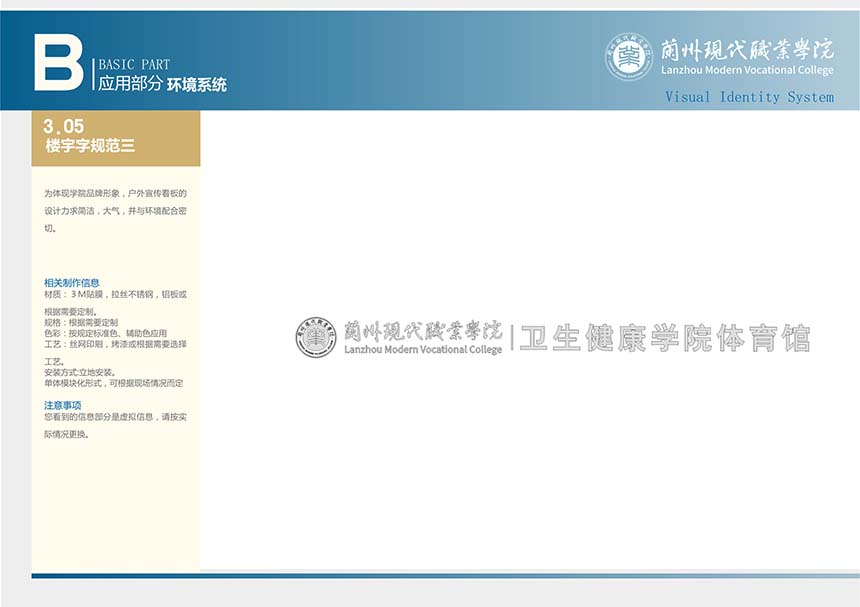Viewport: 860px width, 607px height.
Task: Click the white Lanzhou Modern Vocational College header text
Action: pyautogui.click(x=746, y=70)
